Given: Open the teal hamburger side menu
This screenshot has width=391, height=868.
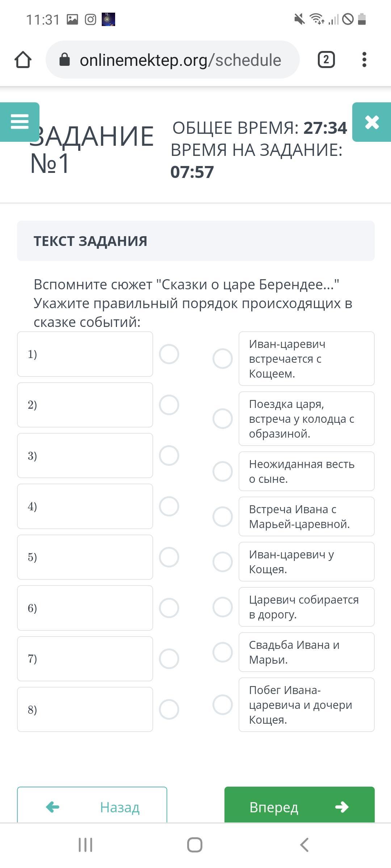Looking at the screenshot, I should pos(20,122).
